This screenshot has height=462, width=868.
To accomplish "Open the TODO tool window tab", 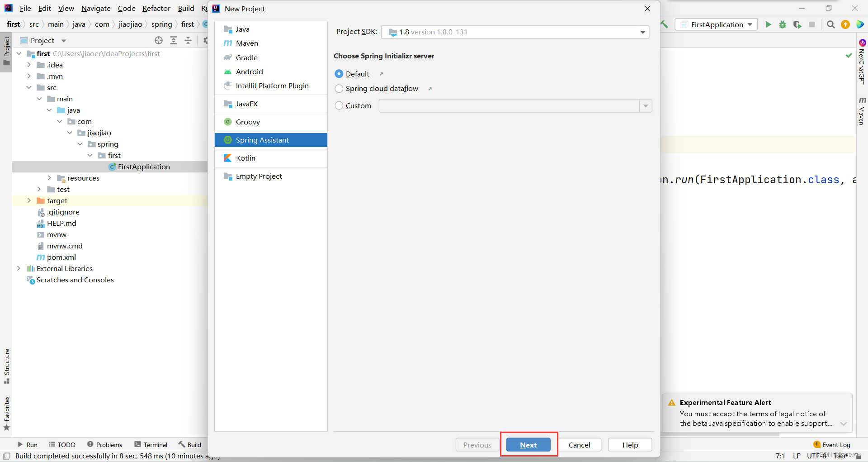I will tap(62, 445).
